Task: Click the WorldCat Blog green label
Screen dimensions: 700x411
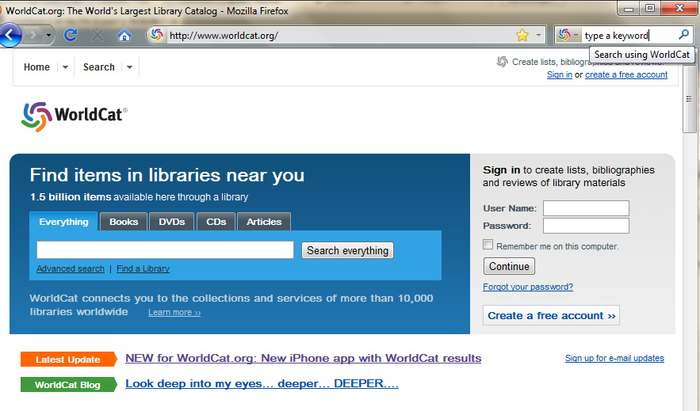Action: click(69, 385)
